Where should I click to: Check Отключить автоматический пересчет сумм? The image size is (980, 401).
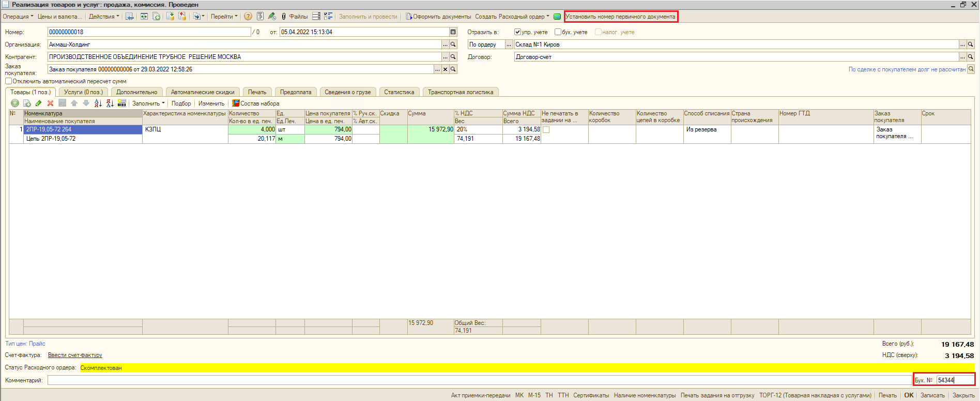point(8,81)
